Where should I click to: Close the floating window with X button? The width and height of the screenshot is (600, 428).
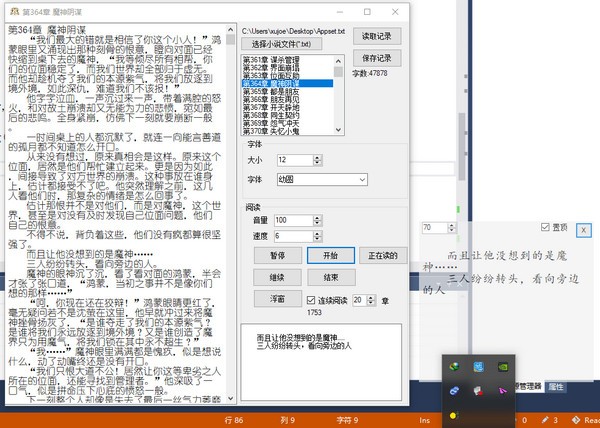coord(584,230)
